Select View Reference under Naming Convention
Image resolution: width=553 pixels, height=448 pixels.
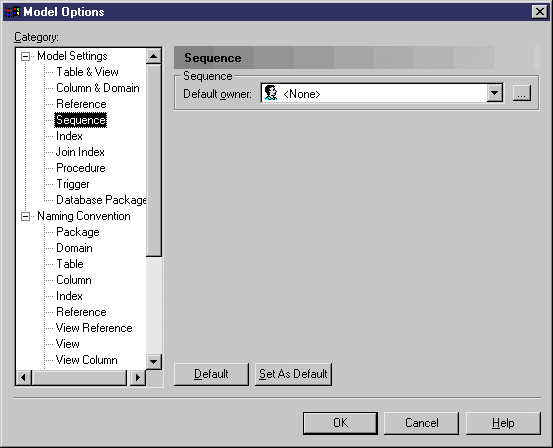pos(94,328)
